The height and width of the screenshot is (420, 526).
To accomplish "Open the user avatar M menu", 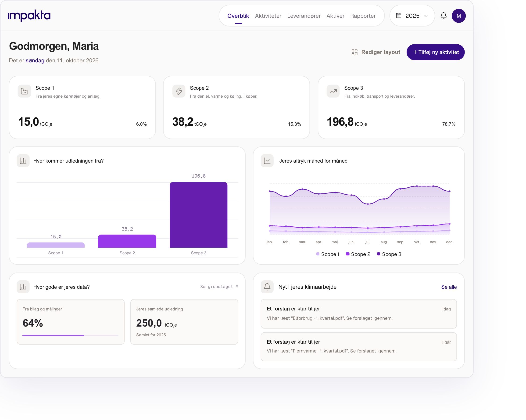I will (459, 16).
